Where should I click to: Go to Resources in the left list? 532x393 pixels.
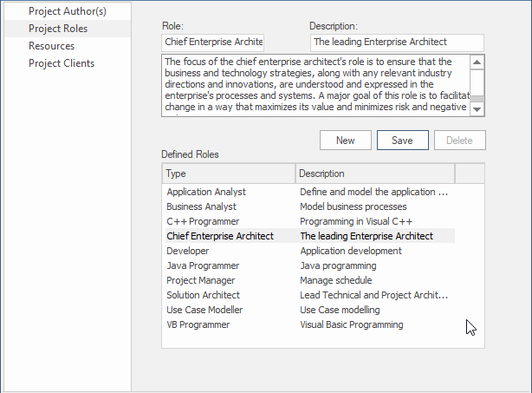pyautogui.click(x=52, y=46)
